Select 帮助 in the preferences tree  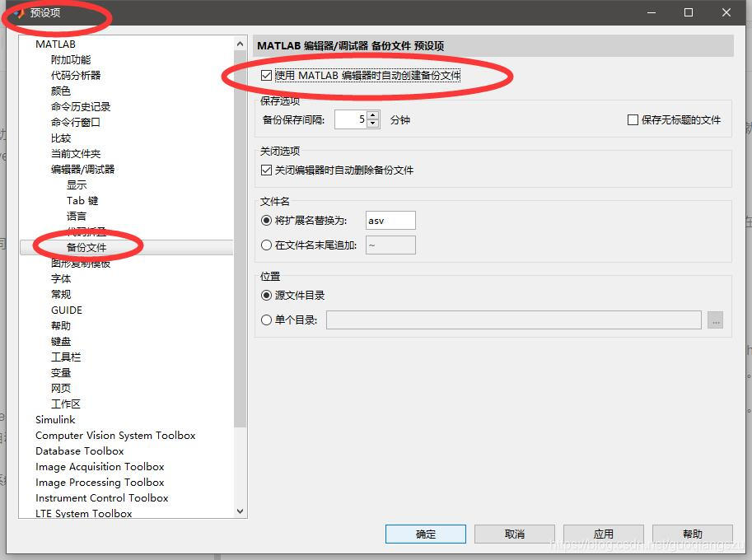click(61, 326)
